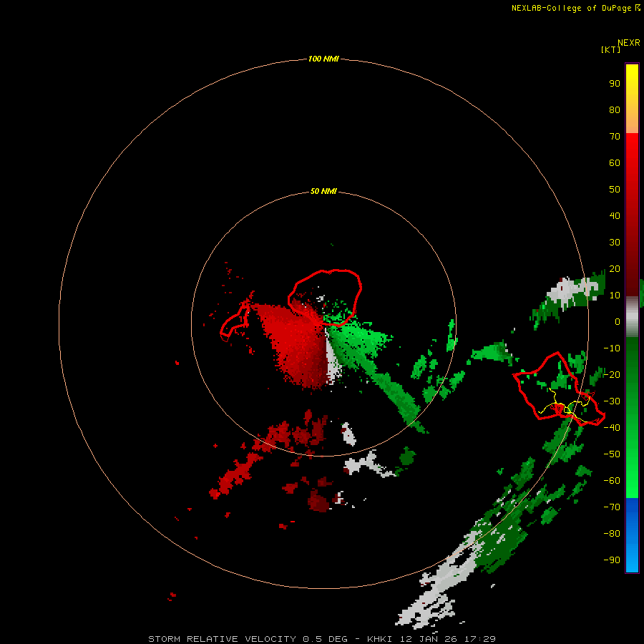Click the -50 scale value
The image size is (644, 644).
[x=612, y=454]
